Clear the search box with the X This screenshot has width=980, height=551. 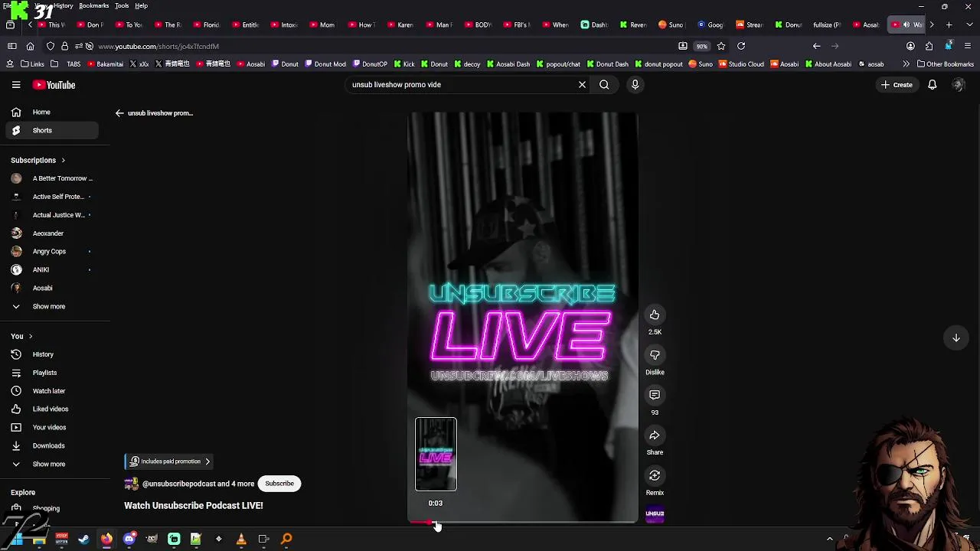(x=582, y=85)
